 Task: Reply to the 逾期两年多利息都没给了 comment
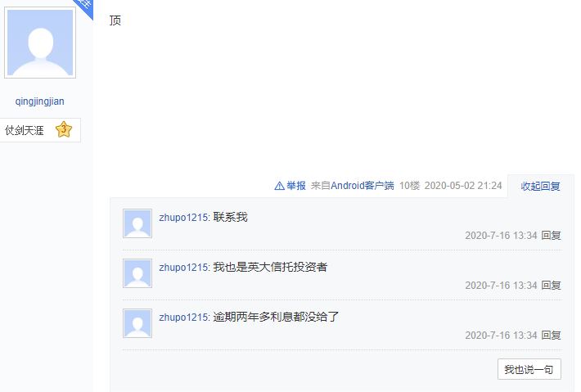(x=551, y=336)
